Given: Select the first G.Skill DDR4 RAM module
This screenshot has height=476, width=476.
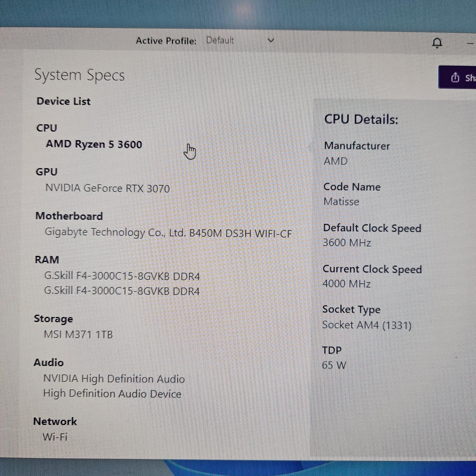Looking at the screenshot, I should tap(122, 277).
